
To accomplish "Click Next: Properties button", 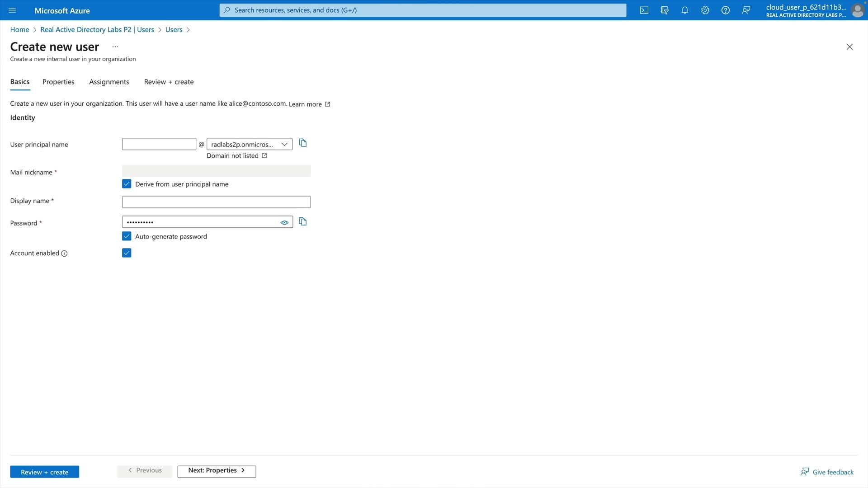I will 217,471.
